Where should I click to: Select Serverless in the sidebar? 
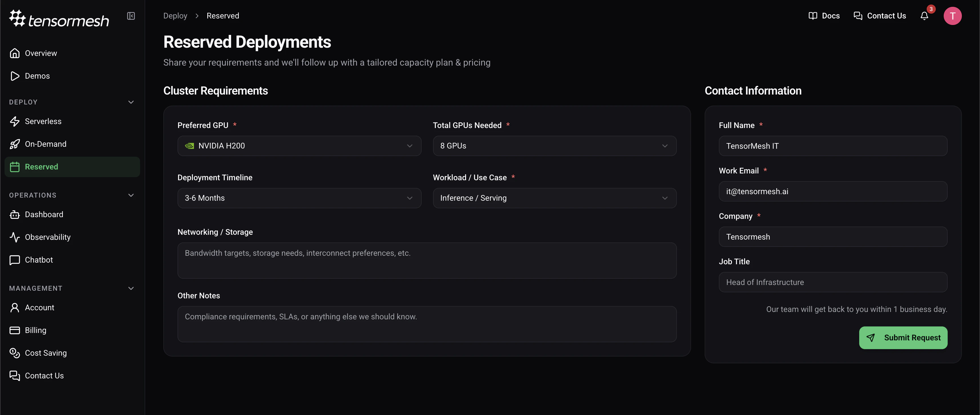pos(72,121)
